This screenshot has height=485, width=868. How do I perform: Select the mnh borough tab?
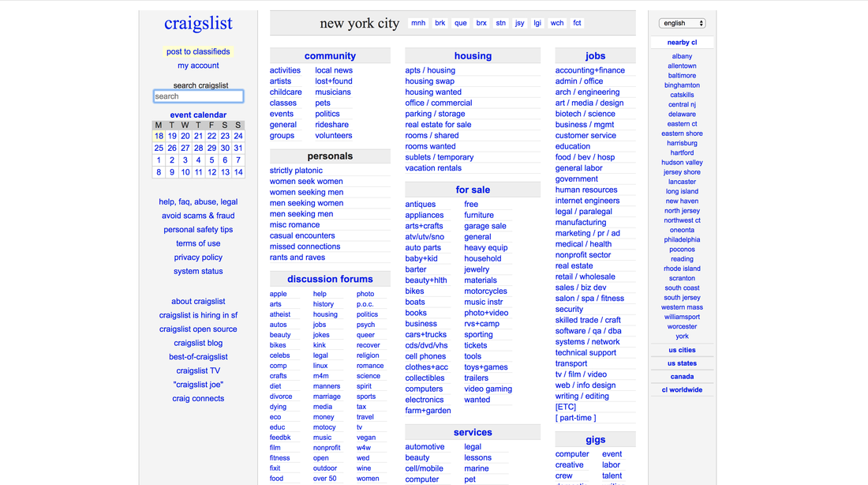pos(418,23)
